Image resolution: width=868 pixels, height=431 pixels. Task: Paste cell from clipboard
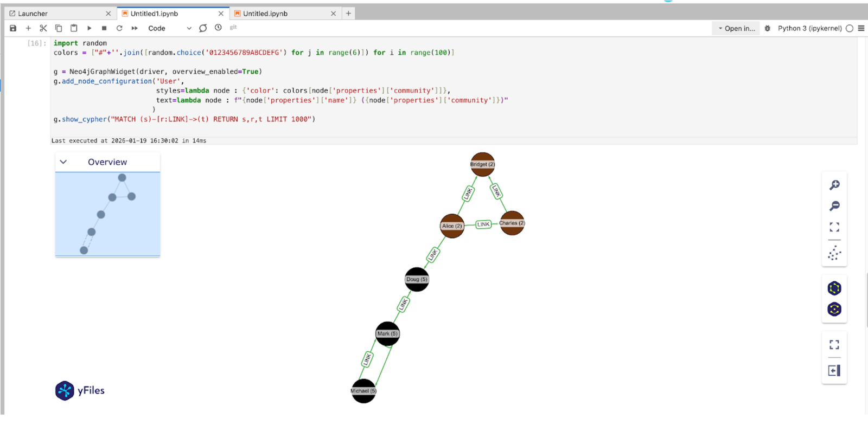pyautogui.click(x=74, y=28)
